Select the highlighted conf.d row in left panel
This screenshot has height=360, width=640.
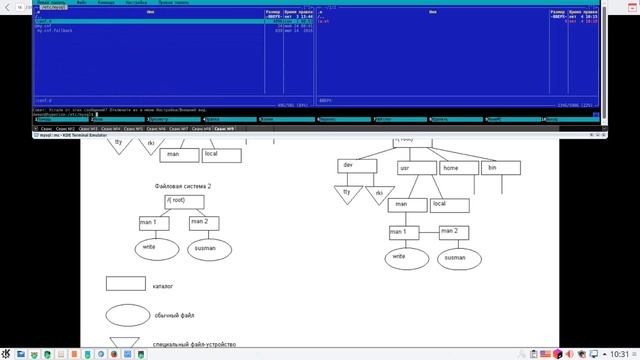tap(173, 21)
